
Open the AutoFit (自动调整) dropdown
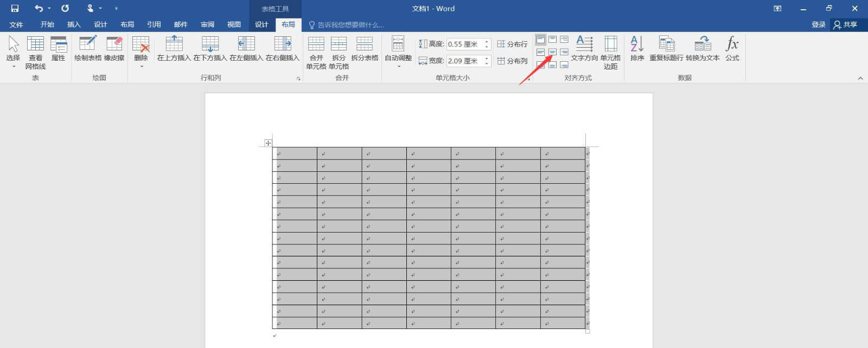pyautogui.click(x=398, y=52)
